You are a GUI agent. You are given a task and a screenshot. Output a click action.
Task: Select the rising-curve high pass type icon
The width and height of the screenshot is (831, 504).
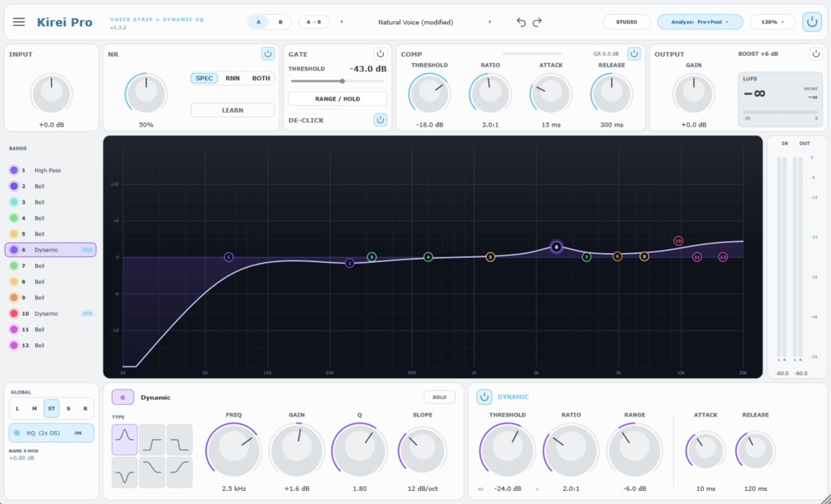pos(179,472)
